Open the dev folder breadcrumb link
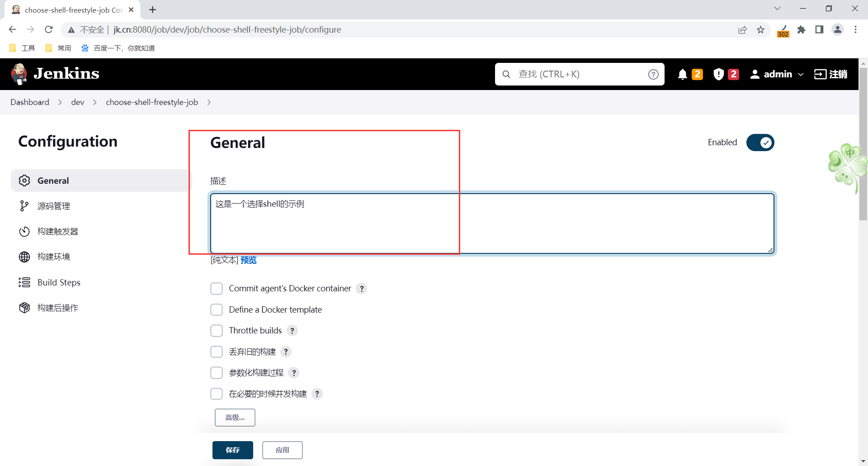Image resolution: width=868 pixels, height=466 pixels. click(x=78, y=102)
